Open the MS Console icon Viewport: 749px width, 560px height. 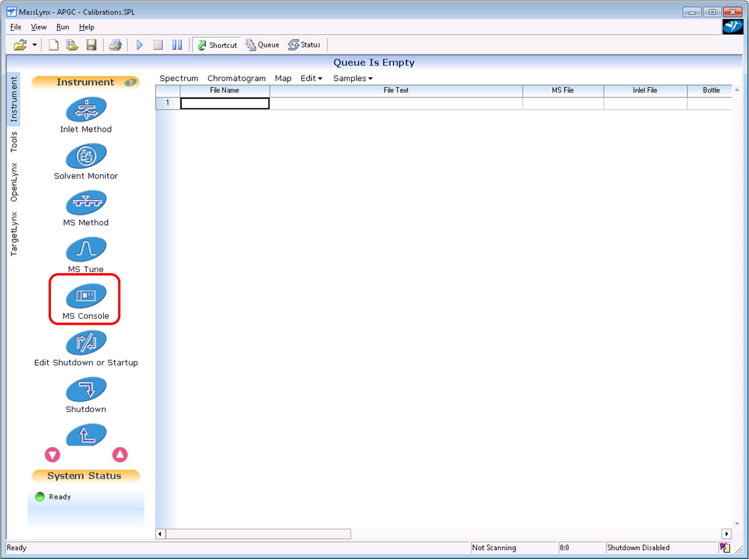coord(86,296)
